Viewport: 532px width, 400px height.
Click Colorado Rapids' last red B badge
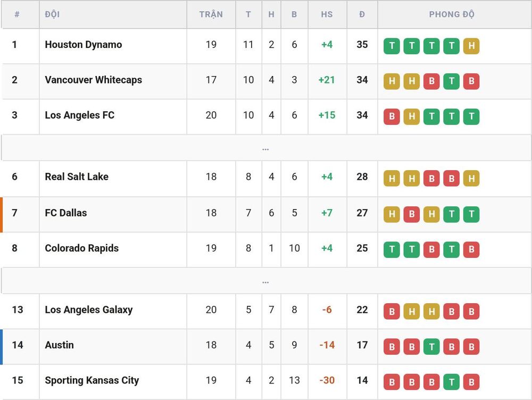[471, 249]
